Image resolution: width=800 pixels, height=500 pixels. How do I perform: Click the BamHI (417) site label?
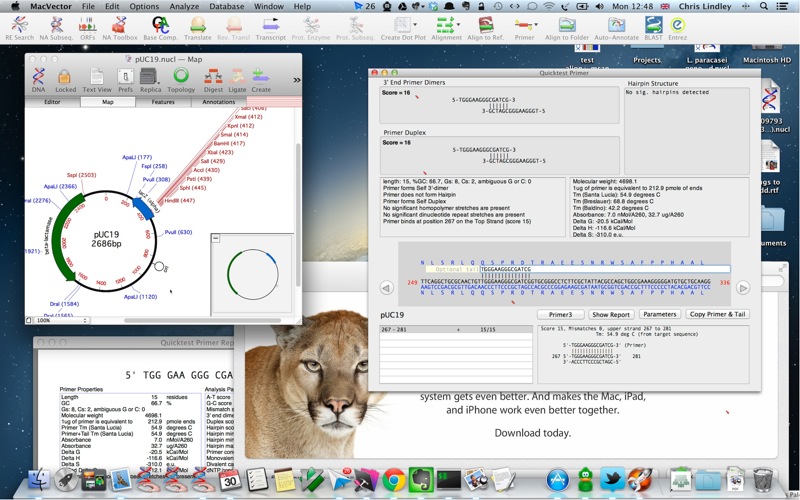click(229, 143)
